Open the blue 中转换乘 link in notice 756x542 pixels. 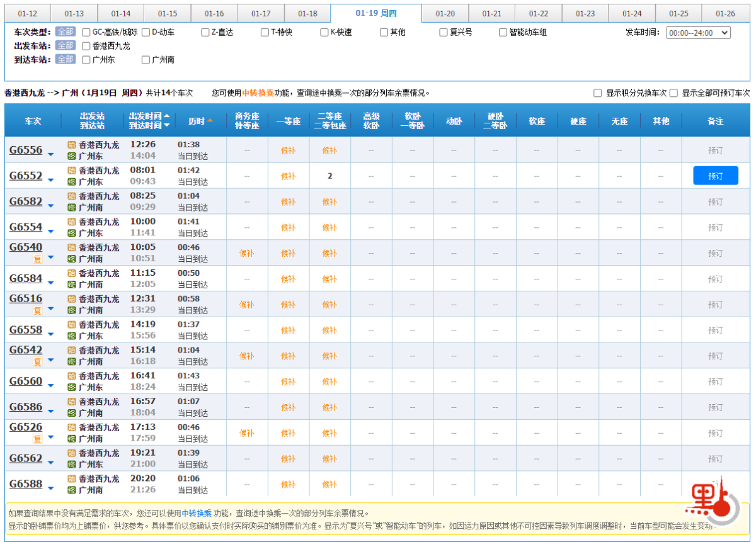197,514
